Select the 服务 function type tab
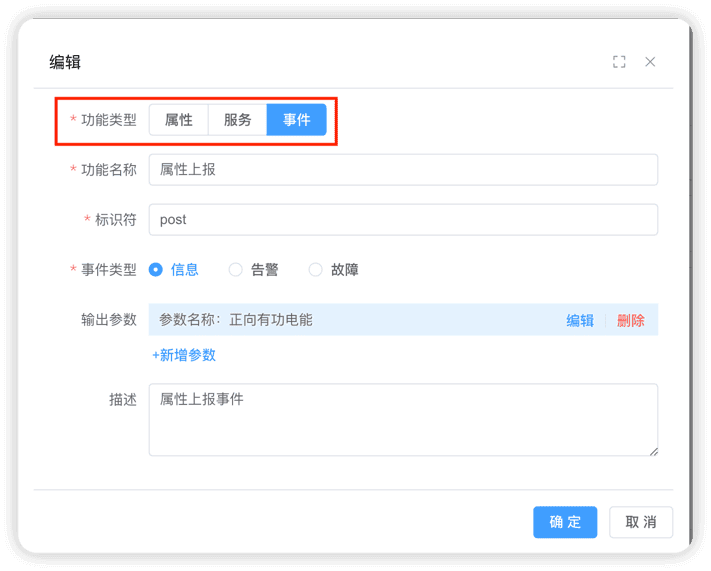This screenshot has width=711, height=571. coord(237,120)
